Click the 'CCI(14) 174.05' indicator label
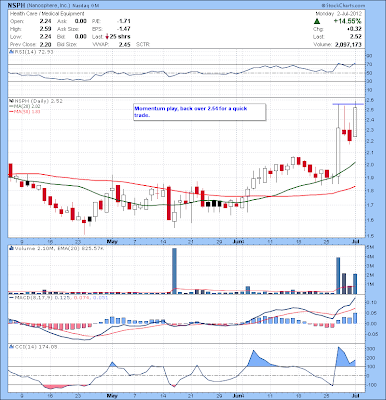386x400 pixels. (35, 347)
